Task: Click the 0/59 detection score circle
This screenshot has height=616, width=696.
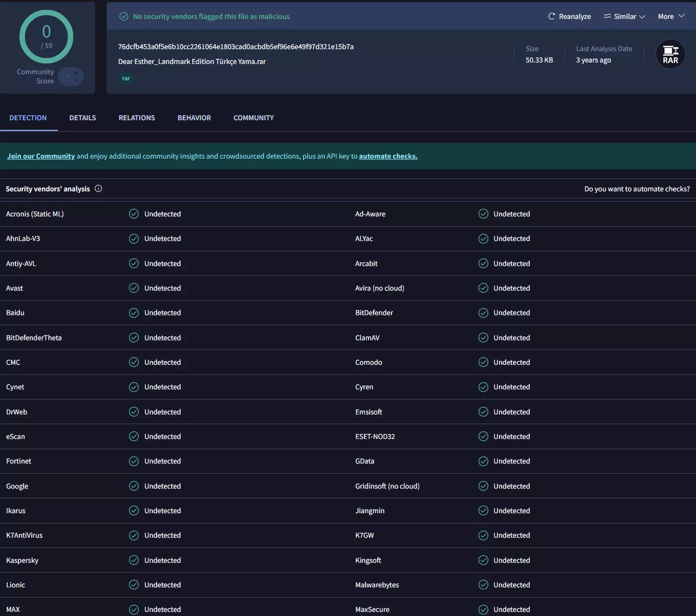Action: [46, 37]
